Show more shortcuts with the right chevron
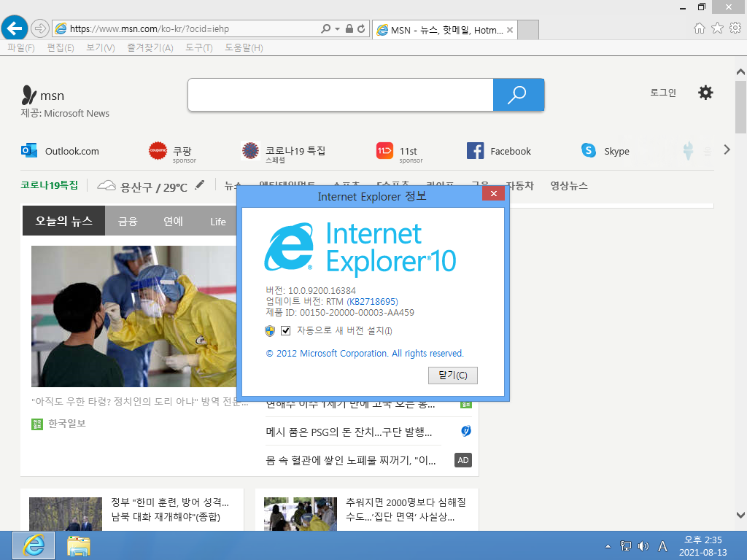 click(x=727, y=149)
